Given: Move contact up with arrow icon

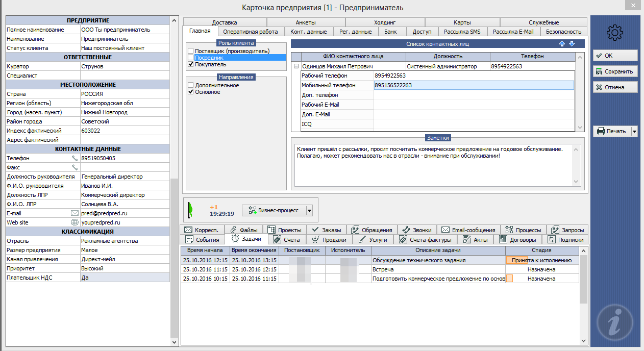Looking at the screenshot, I should 562,44.
